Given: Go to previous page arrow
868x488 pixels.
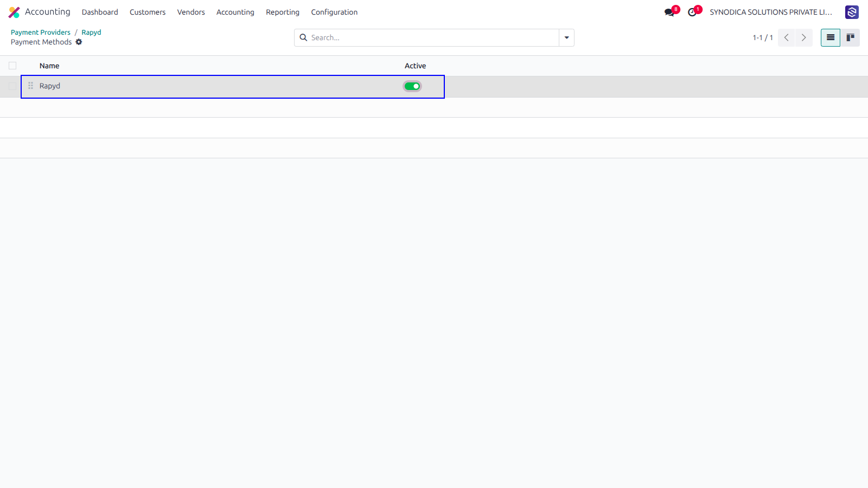Looking at the screenshot, I should [787, 37].
